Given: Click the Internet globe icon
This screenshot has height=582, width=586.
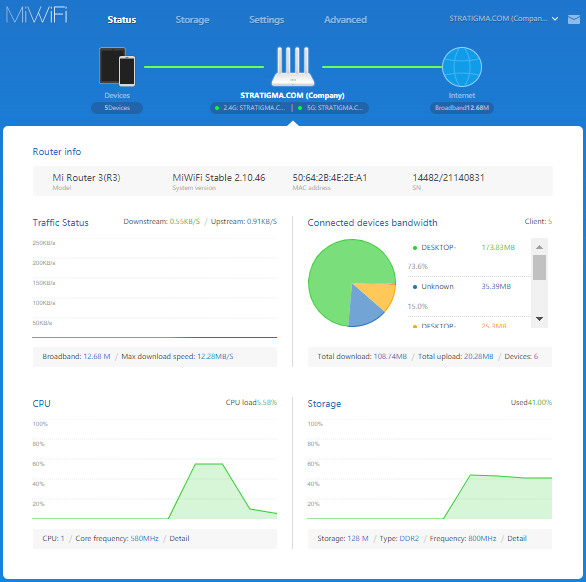Looking at the screenshot, I should [x=462, y=67].
